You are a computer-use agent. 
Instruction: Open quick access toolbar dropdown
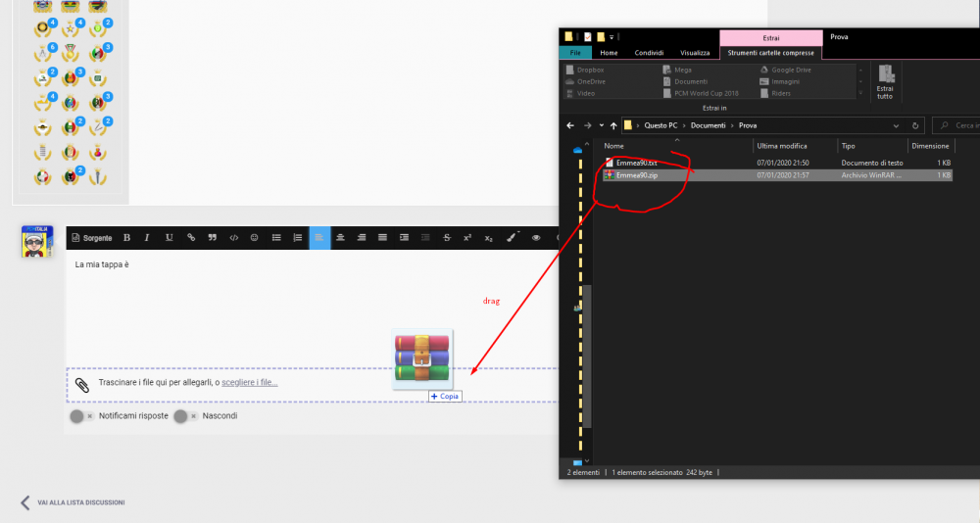tap(612, 37)
